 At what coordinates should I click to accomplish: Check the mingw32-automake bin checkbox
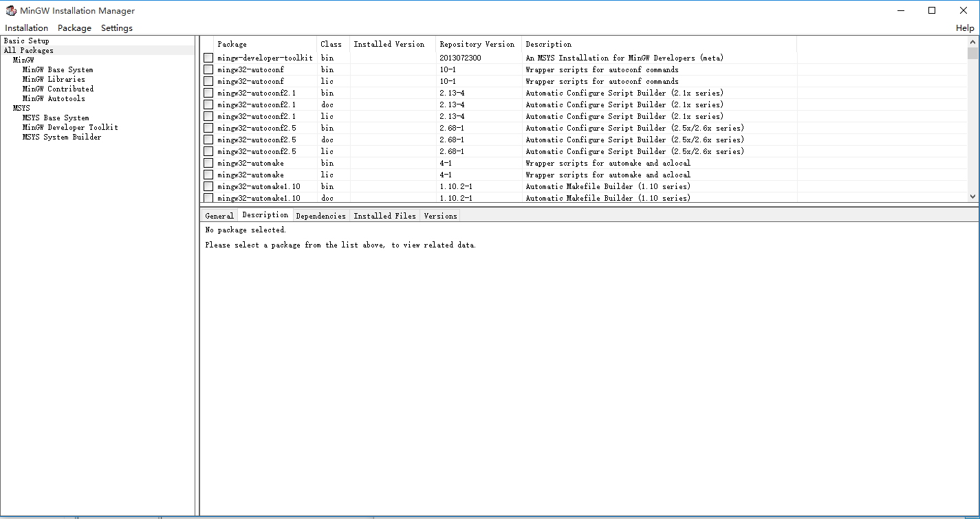point(208,163)
